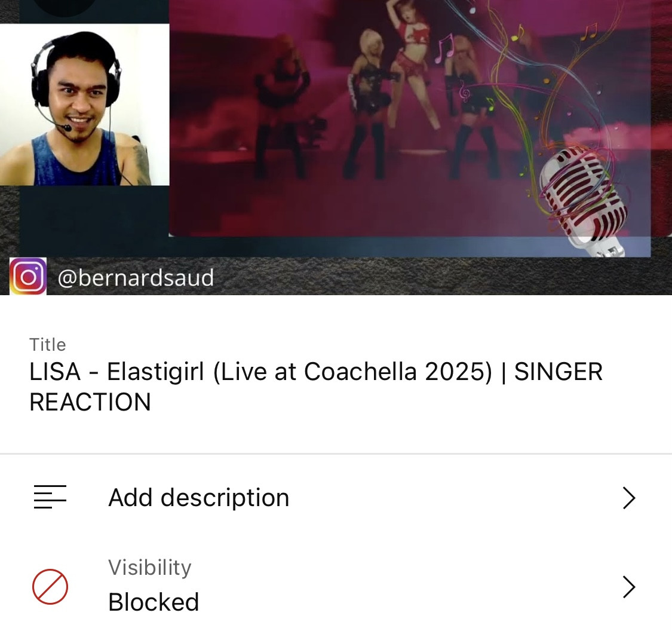Click the description lines icon
This screenshot has width=672, height=631.
(50, 497)
